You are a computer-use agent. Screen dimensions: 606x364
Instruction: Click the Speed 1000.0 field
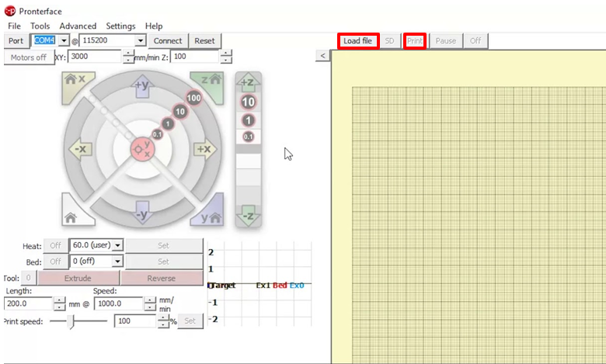120,303
